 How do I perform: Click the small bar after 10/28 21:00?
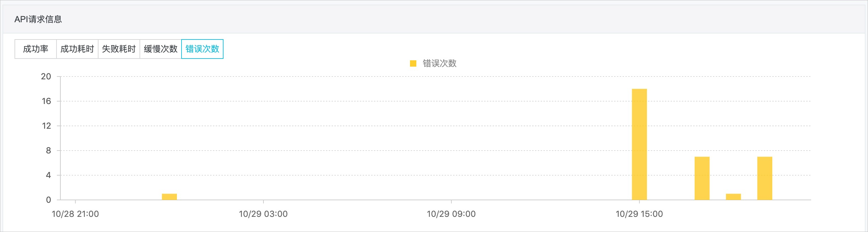pyautogui.click(x=170, y=197)
